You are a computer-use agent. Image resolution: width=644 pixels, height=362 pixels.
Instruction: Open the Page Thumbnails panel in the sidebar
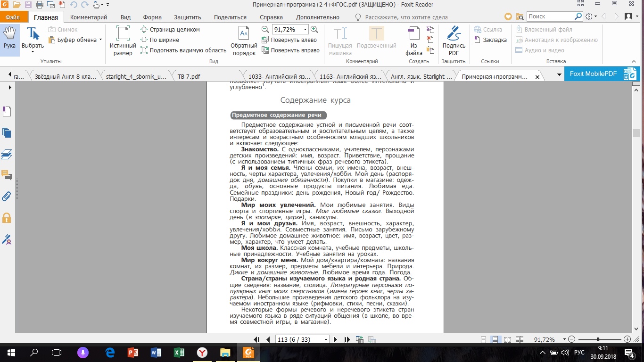(x=7, y=132)
